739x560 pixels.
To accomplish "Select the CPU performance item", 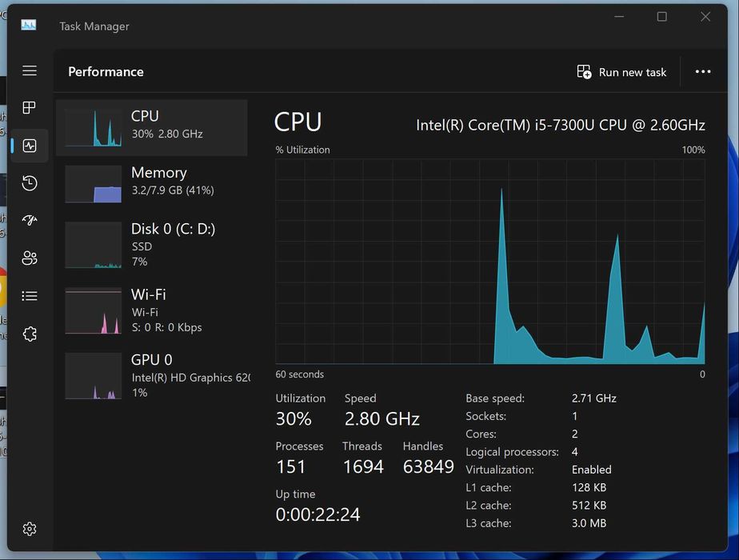I will point(151,127).
